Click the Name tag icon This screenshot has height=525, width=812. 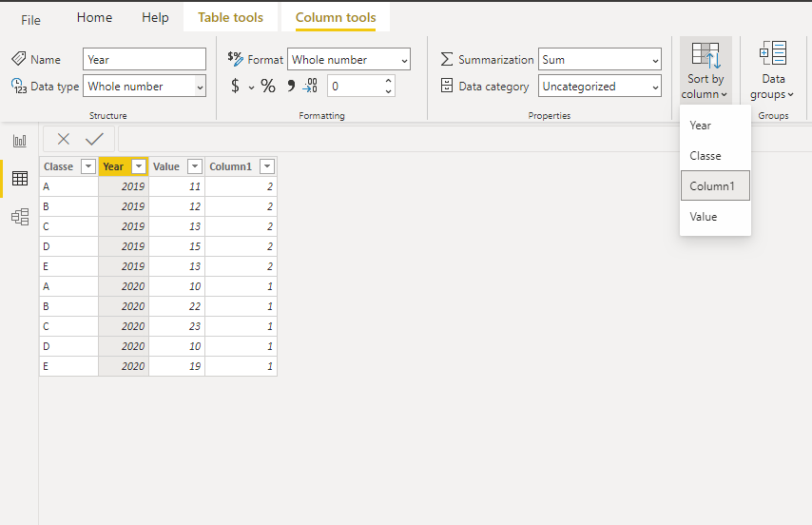19,59
